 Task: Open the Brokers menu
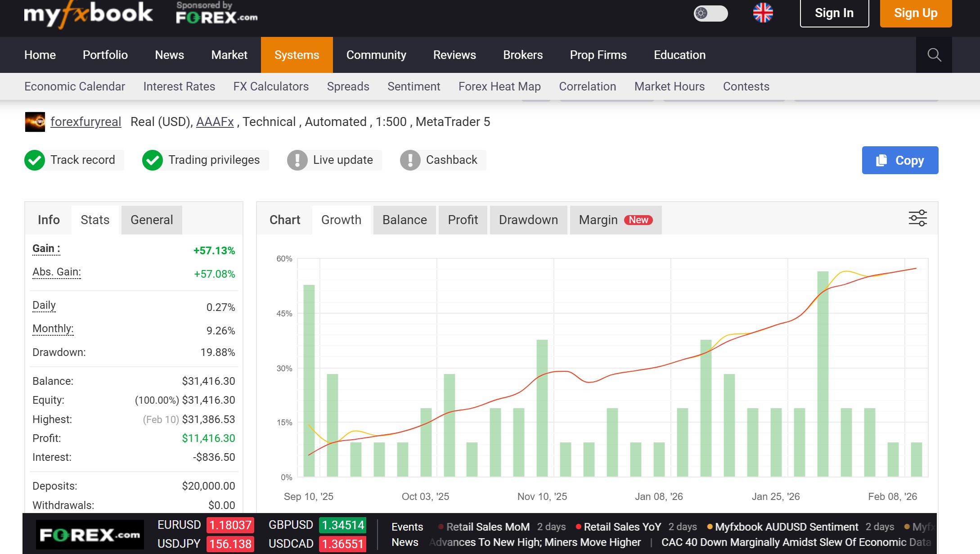click(523, 55)
